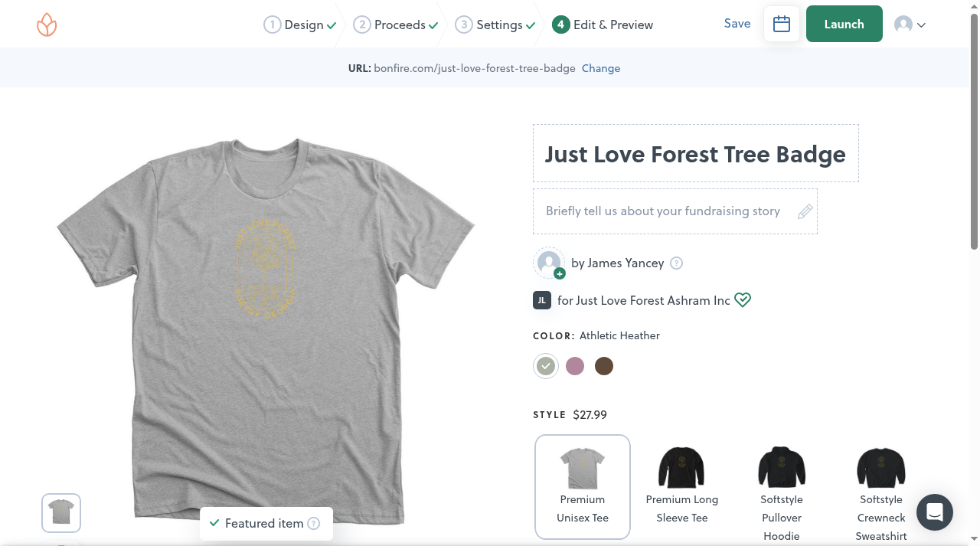Click the Featured item help icon

coord(313,524)
